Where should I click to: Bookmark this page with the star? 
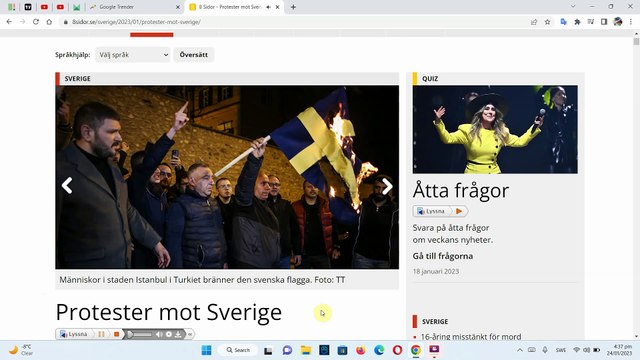click(x=547, y=22)
